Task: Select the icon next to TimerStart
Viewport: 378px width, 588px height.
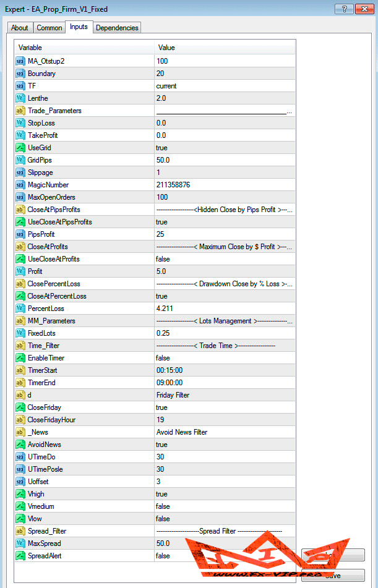Action: pos(20,370)
